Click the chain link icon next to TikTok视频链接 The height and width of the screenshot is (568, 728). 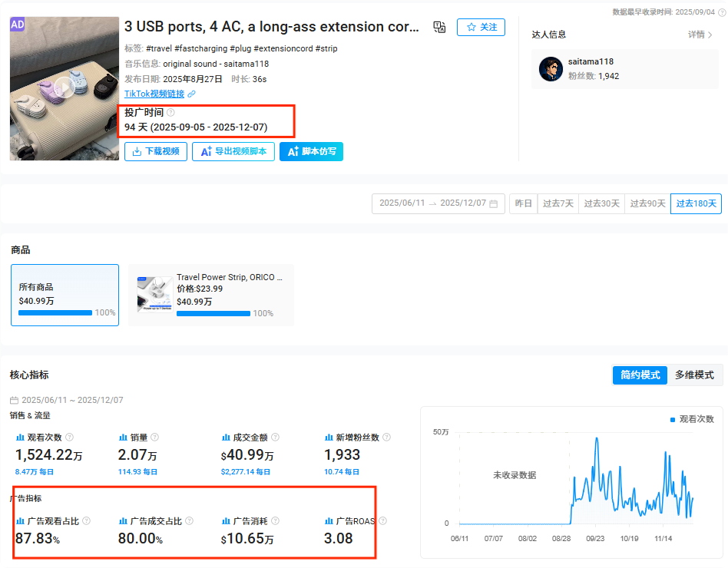click(x=190, y=94)
